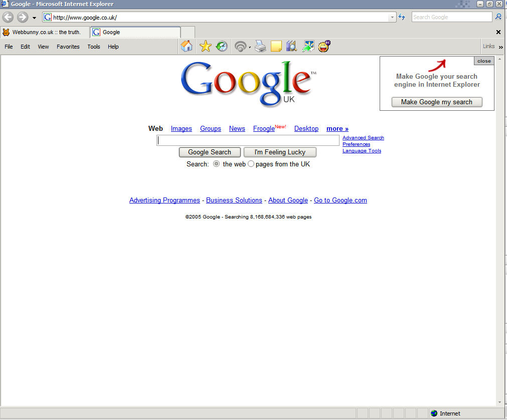This screenshot has width=507, height=420.
Task: Select "pages from the UK" radio button
Action: (x=251, y=164)
